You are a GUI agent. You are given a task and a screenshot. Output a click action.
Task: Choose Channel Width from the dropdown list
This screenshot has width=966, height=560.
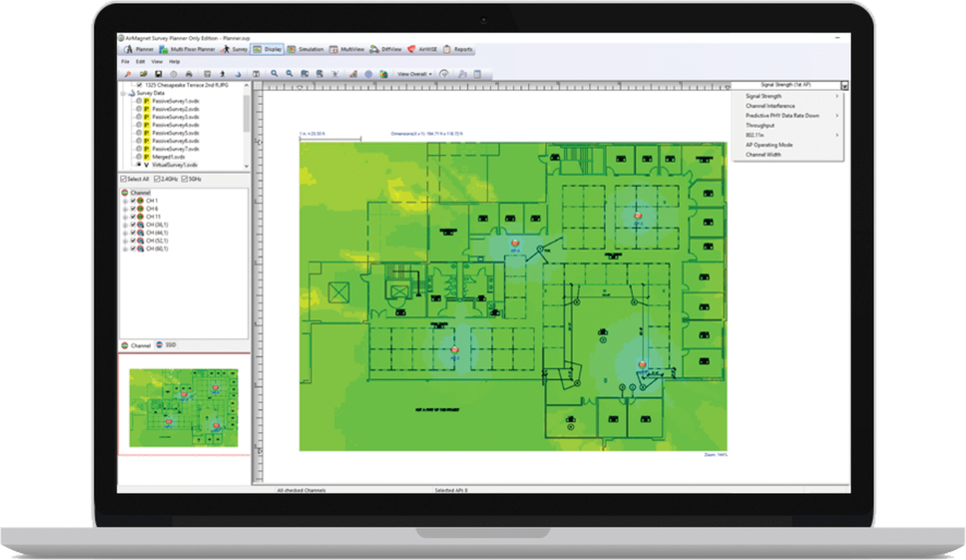pyautogui.click(x=788, y=155)
